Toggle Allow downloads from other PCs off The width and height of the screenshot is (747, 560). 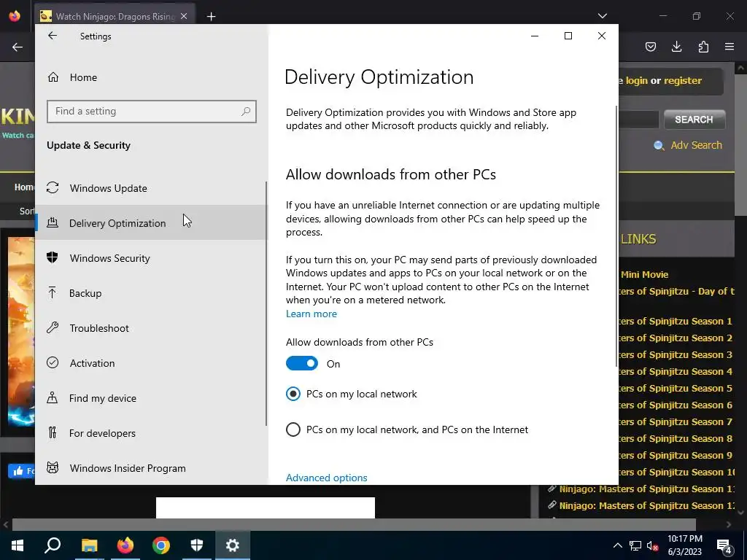[x=301, y=363]
